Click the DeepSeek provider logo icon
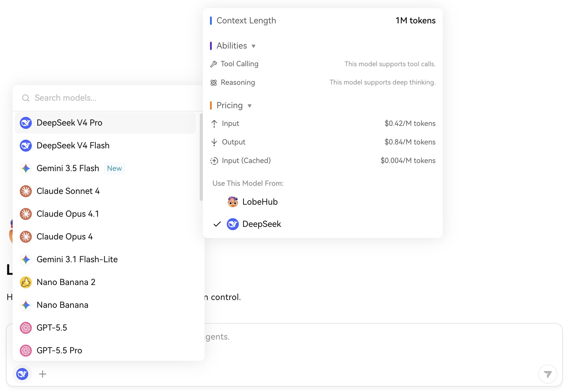 click(x=233, y=224)
